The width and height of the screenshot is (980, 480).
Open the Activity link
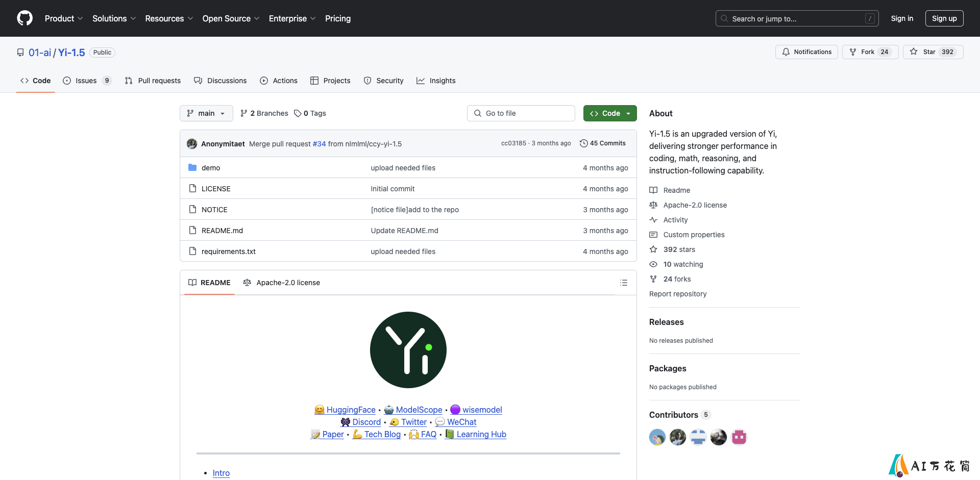click(x=669, y=220)
